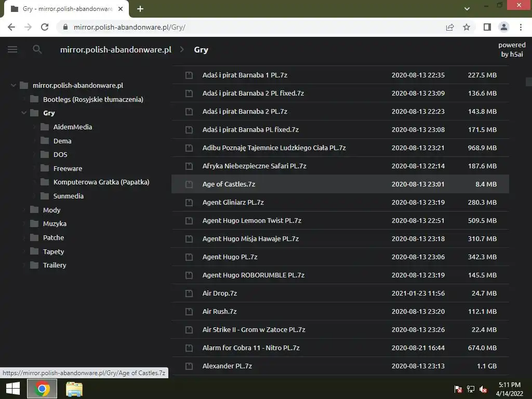
Task: Click file icon of Age of Castles.7z
Action: 189,184
